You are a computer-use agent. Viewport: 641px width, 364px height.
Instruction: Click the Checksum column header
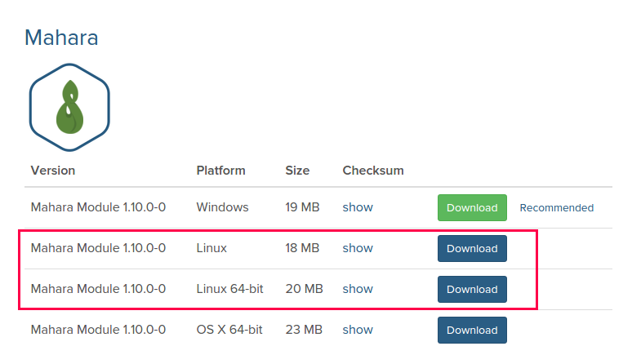(373, 171)
